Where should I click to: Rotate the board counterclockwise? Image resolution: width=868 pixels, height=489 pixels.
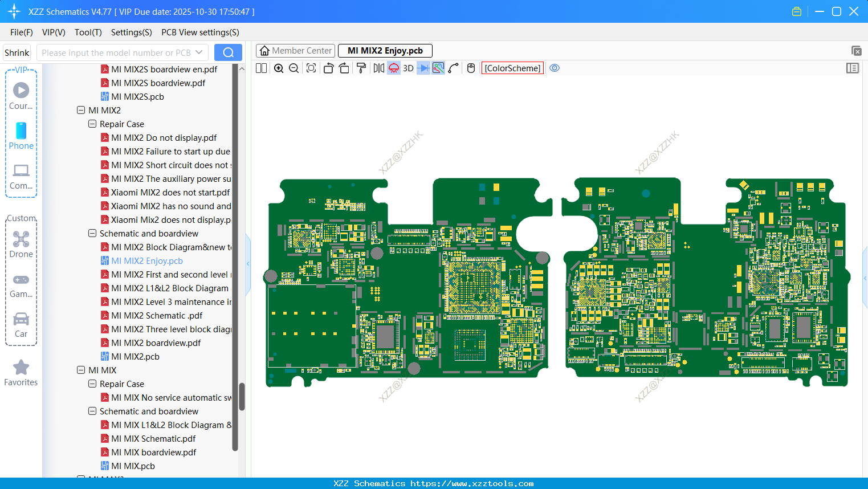pyautogui.click(x=328, y=68)
